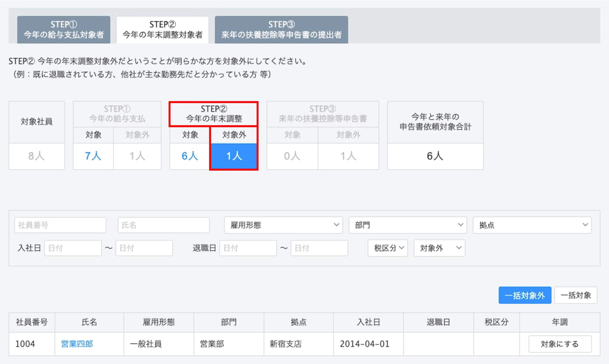Expand the 拠点 dropdown
This screenshot has height=364, width=609.
coord(532,225)
